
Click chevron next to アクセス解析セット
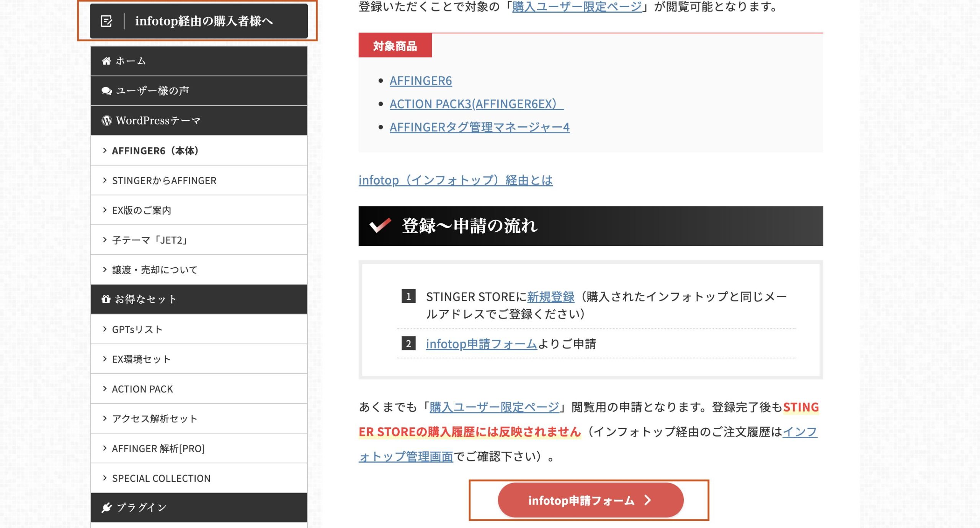coord(105,418)
